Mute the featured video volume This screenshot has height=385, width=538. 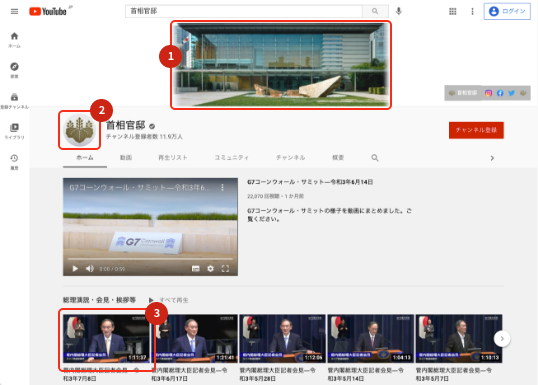(x=90, y=268)
